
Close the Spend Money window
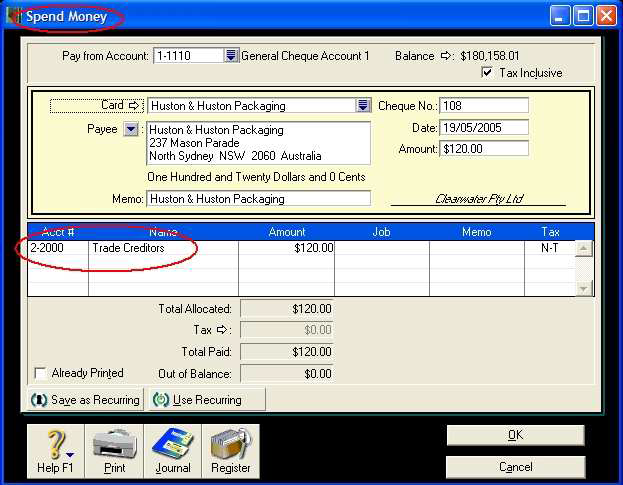click(606, 16)
